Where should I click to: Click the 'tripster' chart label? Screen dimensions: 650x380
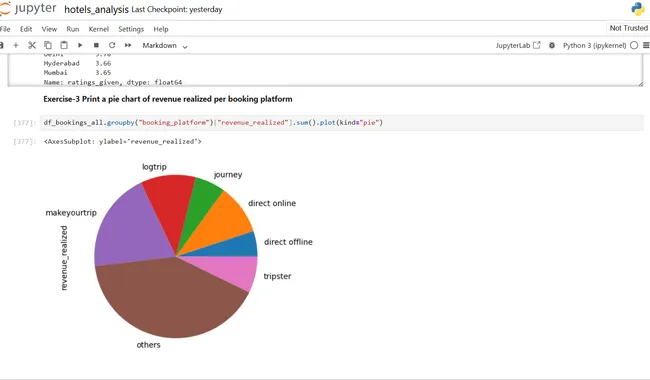277,276
